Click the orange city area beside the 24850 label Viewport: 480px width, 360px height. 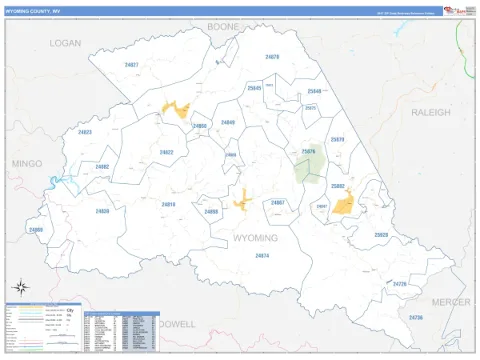[177, 109]
